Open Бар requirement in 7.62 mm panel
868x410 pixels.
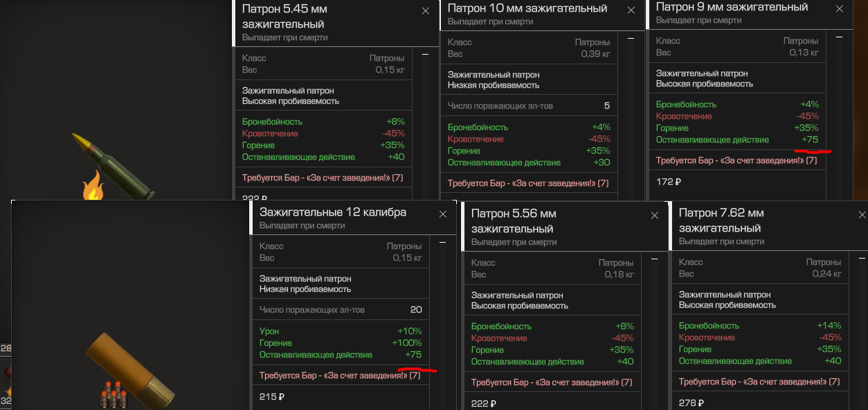759,382
